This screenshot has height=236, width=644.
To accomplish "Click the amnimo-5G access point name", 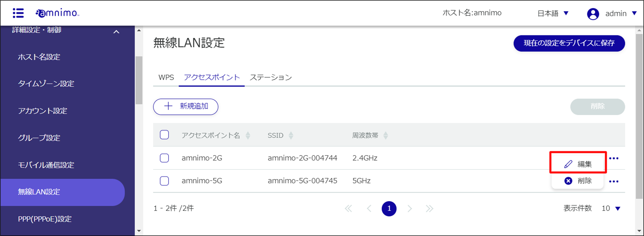I will pos(202,181).
